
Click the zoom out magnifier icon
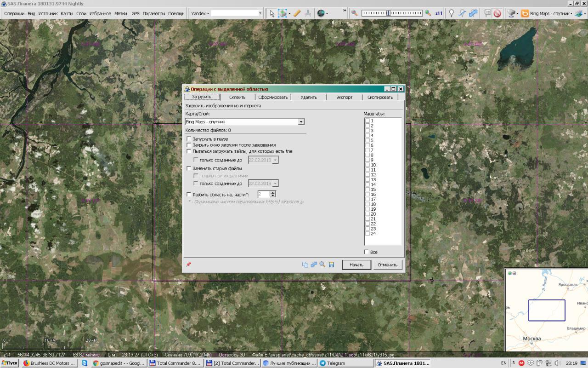point(354,13)
